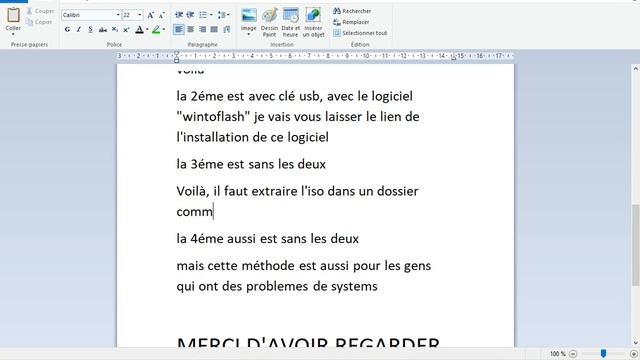
Task: Insert a picture with the Image icon
Action: click(249, 15)
